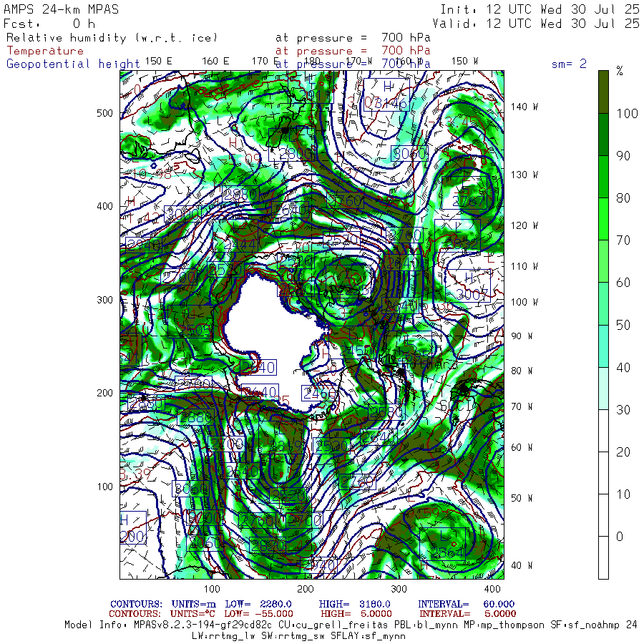Click the y-axis grid label "400"
This screenshot has height=644, width=644.
pos(104,206)
